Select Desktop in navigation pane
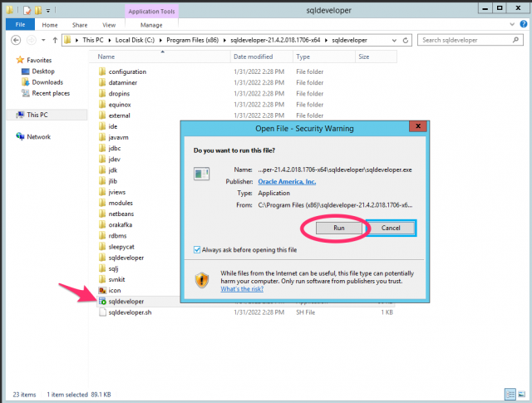 pos(43,71)
